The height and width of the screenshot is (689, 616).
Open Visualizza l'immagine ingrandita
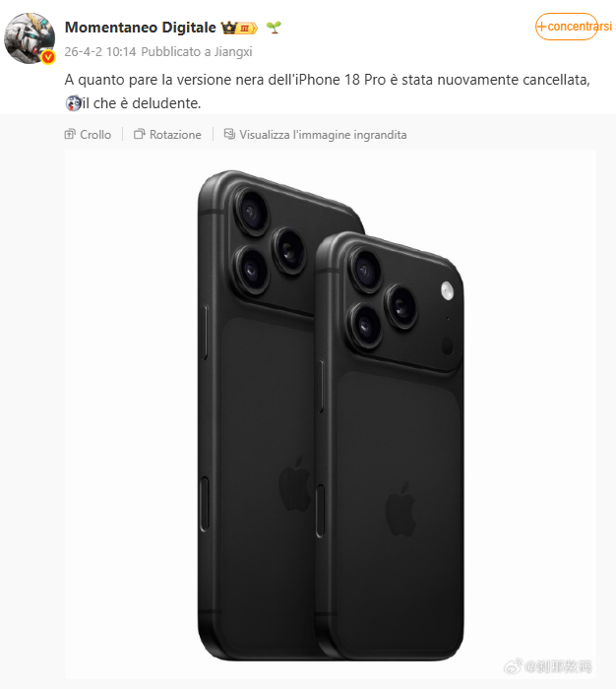pos(315,134)
